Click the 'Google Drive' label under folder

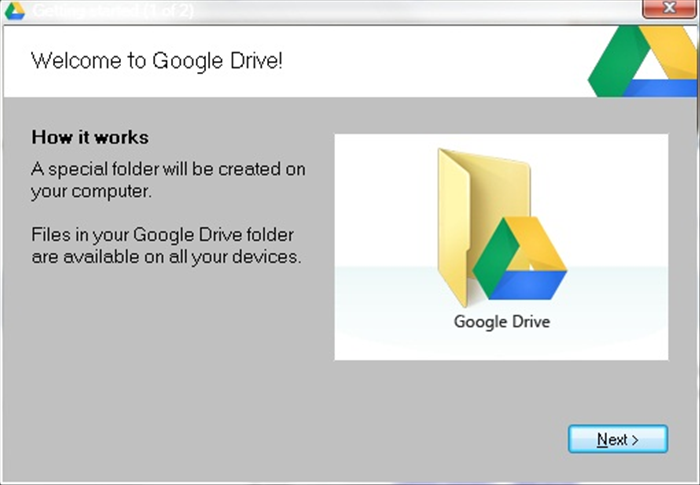tap(502, 322)
